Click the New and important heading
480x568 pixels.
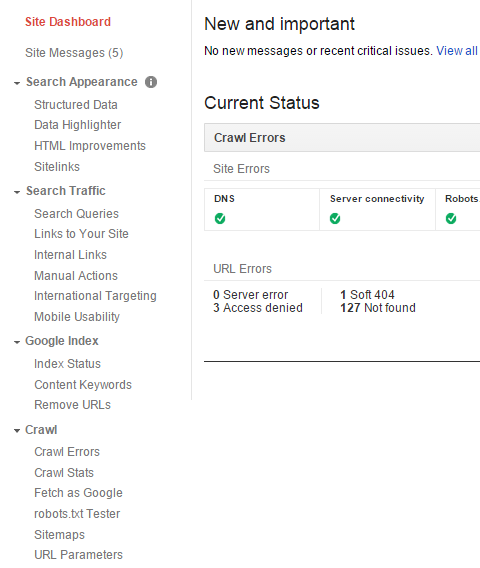coord(279,24)
